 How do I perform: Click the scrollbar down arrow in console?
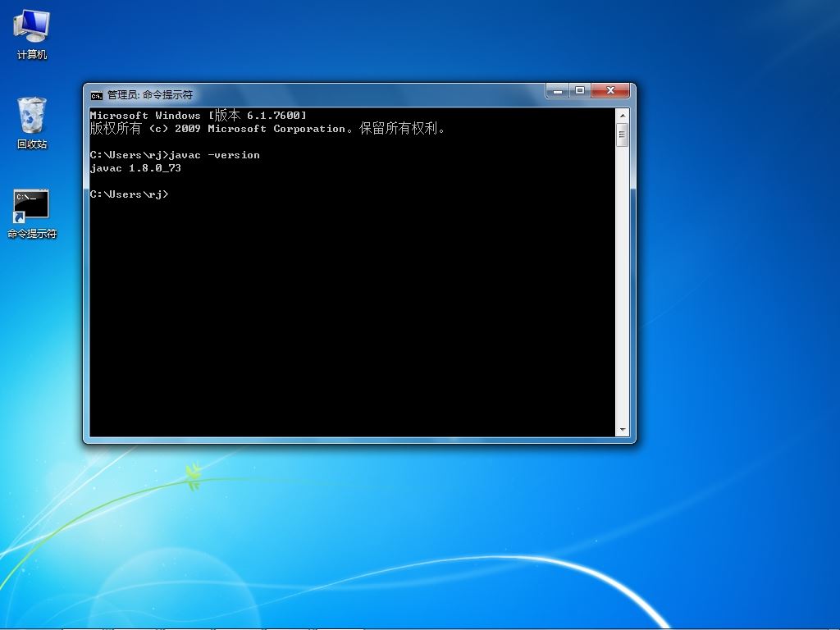pos(623,430)
